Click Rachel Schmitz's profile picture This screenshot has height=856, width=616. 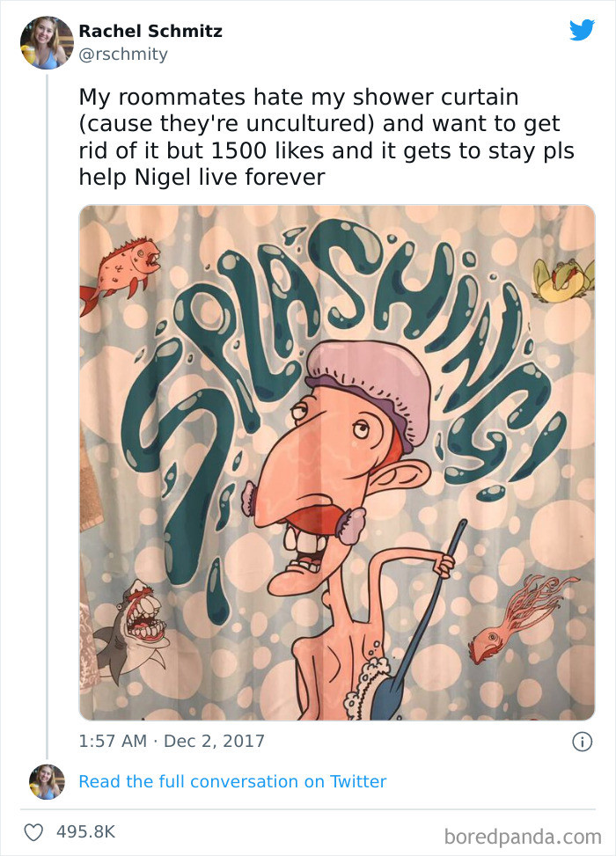point(46,40)
